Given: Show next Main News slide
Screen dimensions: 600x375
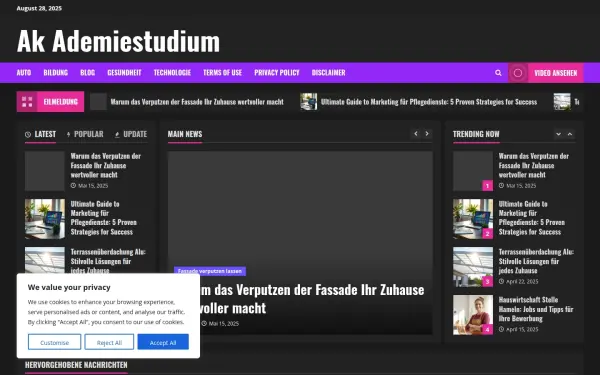Looking at the screenshot, I should [x=427, y=134].
